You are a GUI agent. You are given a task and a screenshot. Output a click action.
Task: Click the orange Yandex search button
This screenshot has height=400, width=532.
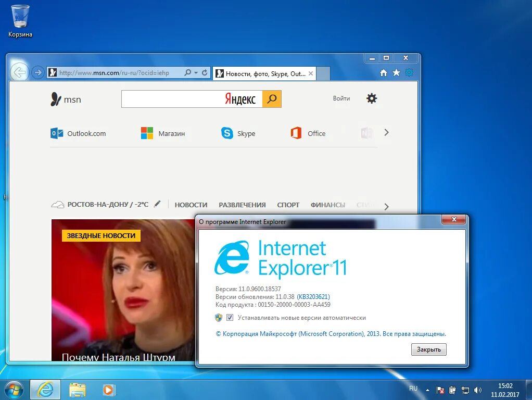272,99
